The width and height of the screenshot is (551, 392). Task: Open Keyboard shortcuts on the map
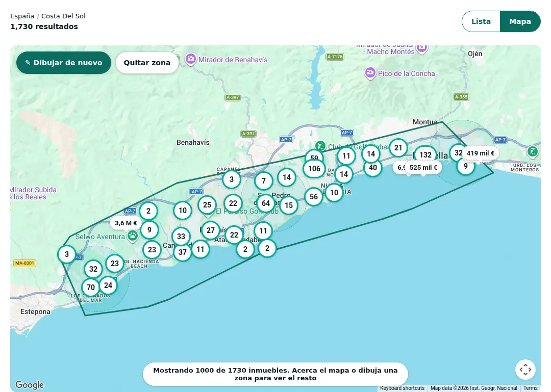(x=402, y=388)
